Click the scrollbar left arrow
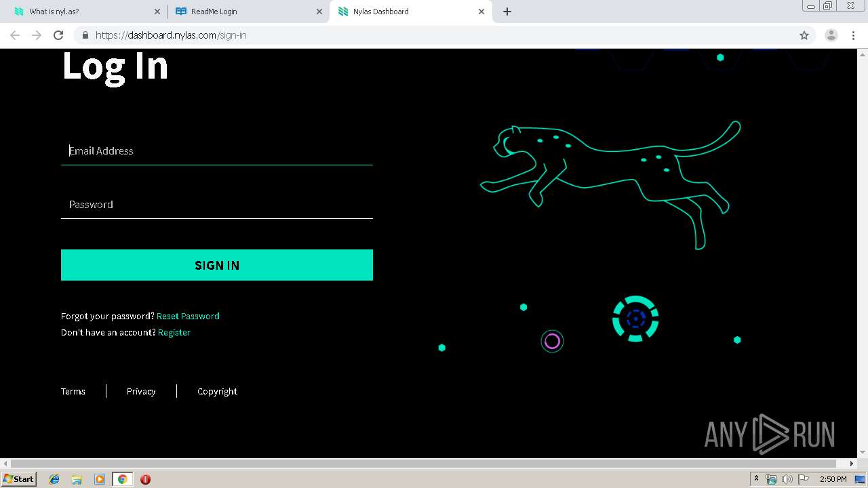Viewport: 868px width, 488px height. pos(5,464)
